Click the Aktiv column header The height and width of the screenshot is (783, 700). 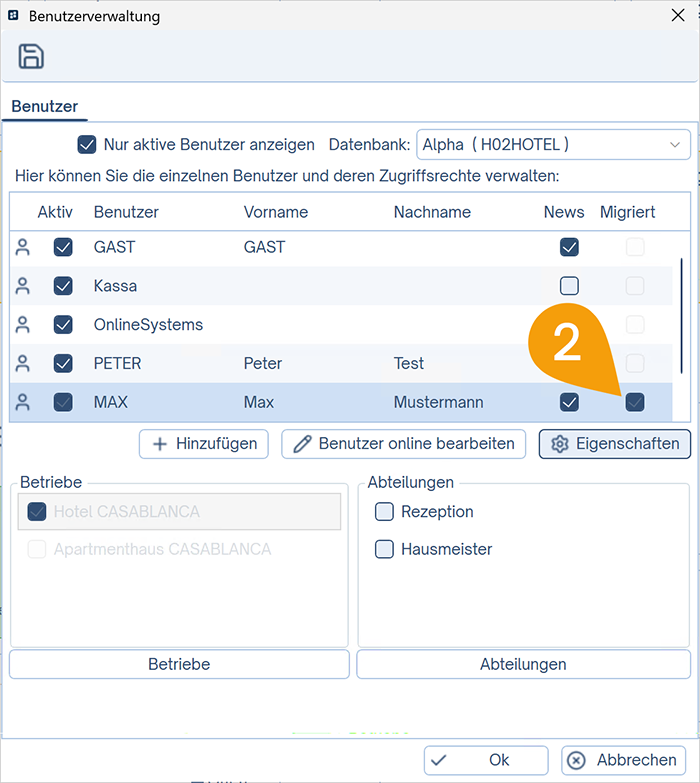click(x=55, y=212)
